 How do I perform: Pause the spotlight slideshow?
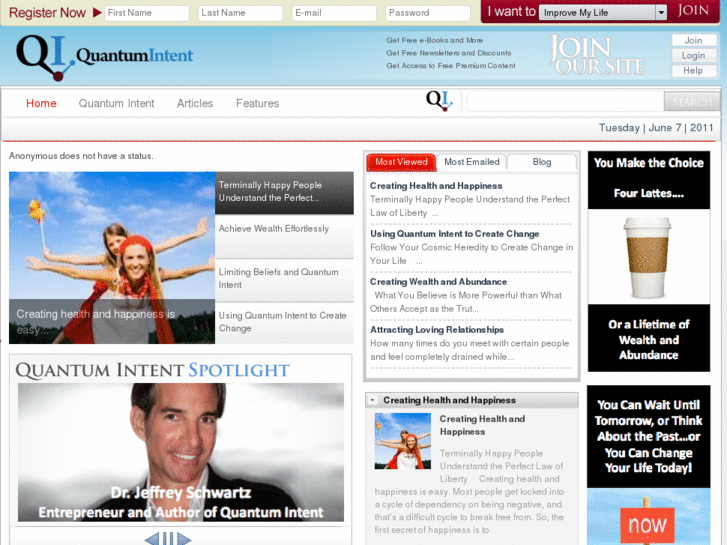click(x=168, y=539)
